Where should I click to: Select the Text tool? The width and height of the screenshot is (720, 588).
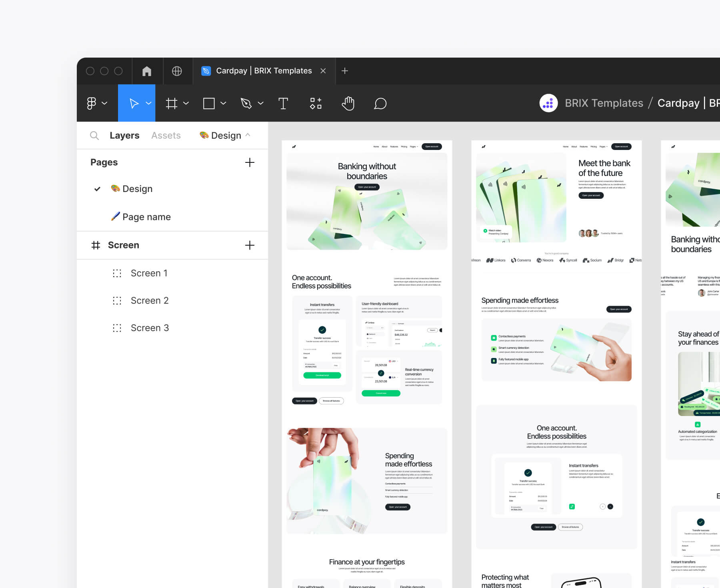pyautogui.click(x=283, y=103)
